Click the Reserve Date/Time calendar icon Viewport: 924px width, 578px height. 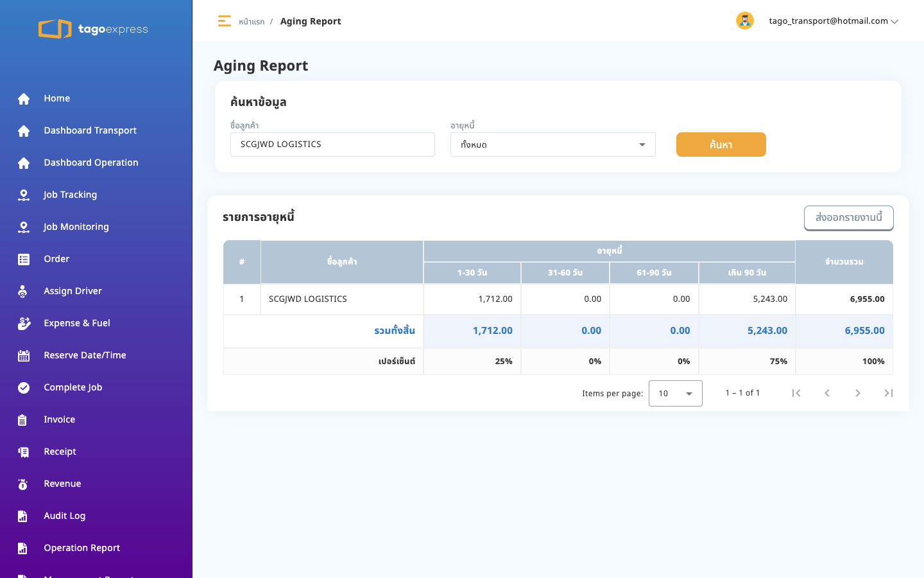click(x=24, y=356)
